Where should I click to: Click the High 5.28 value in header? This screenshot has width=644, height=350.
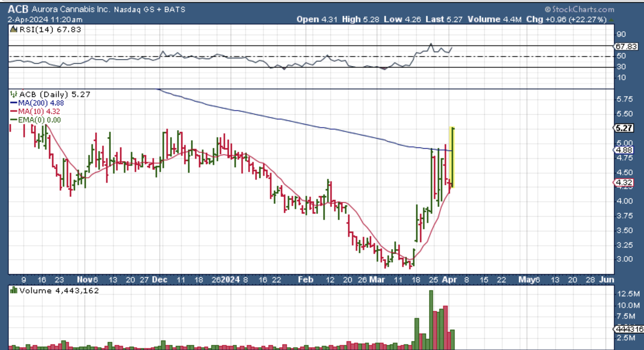pyautogui.click(x=361, y=20)
